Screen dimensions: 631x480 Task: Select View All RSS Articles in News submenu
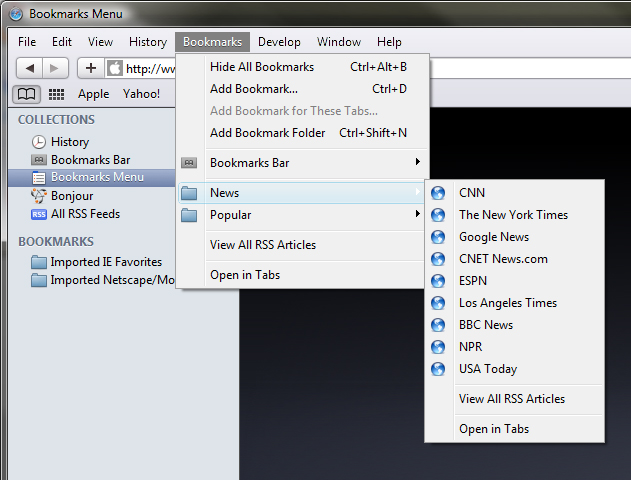click(x=515, y=399)
